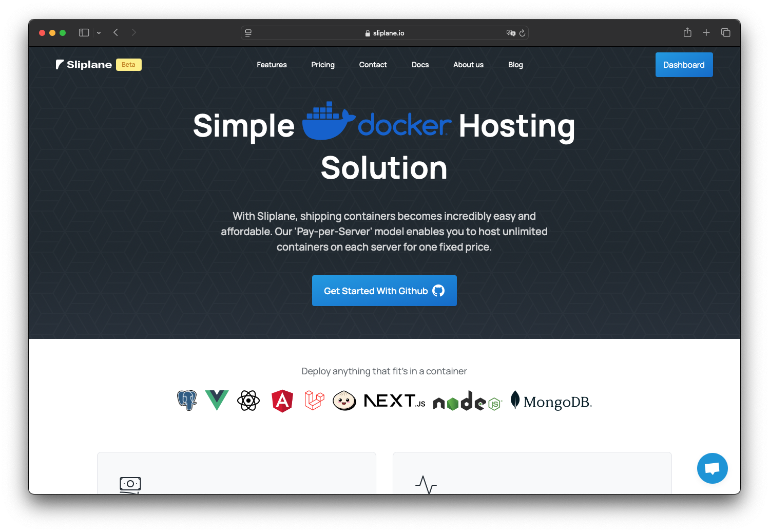This screenshot has width=769, height=532.
Task: Click the Beta badge next to Sliplane
Action: [129, 65]
